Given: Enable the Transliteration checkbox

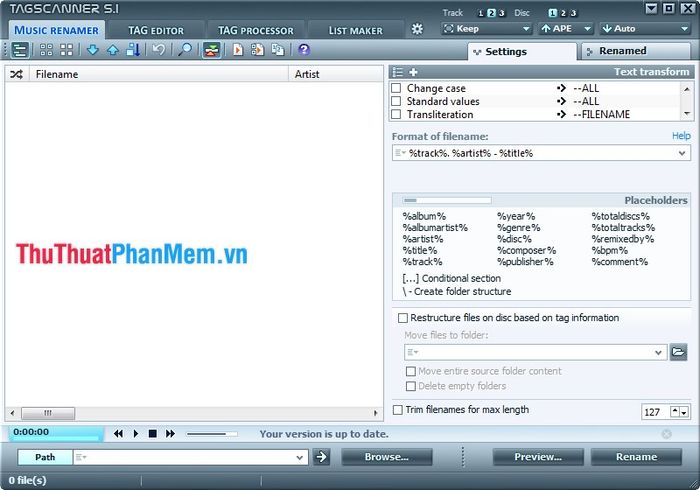Looking at the screenshot, I should pos(396,114).
